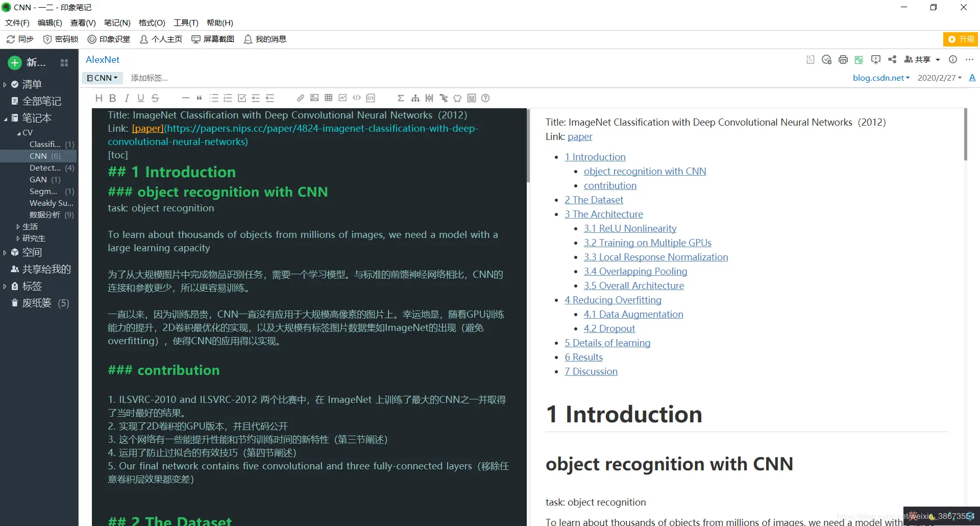Show note info with the i icon
Image resolution: width=980 pixels, height=526 pixels.
953,59
